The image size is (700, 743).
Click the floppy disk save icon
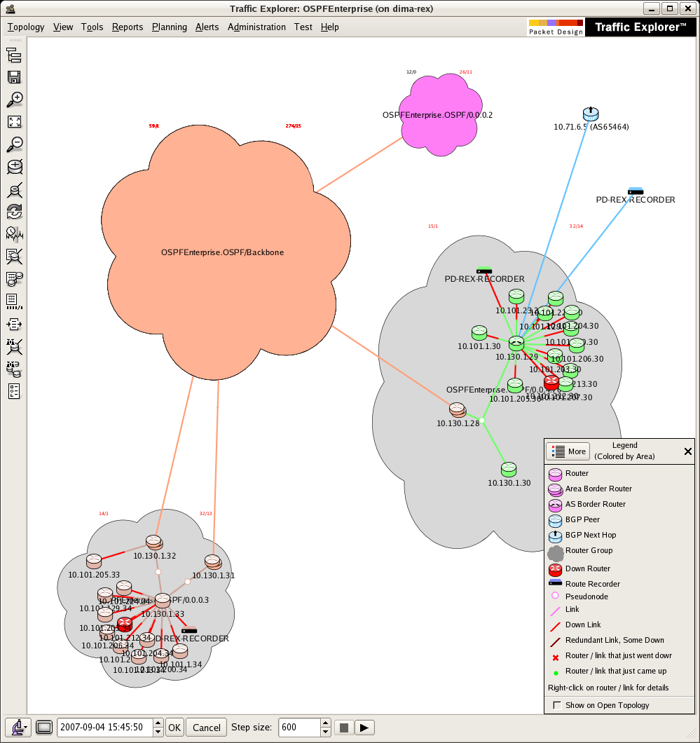(x=14, y=78)
